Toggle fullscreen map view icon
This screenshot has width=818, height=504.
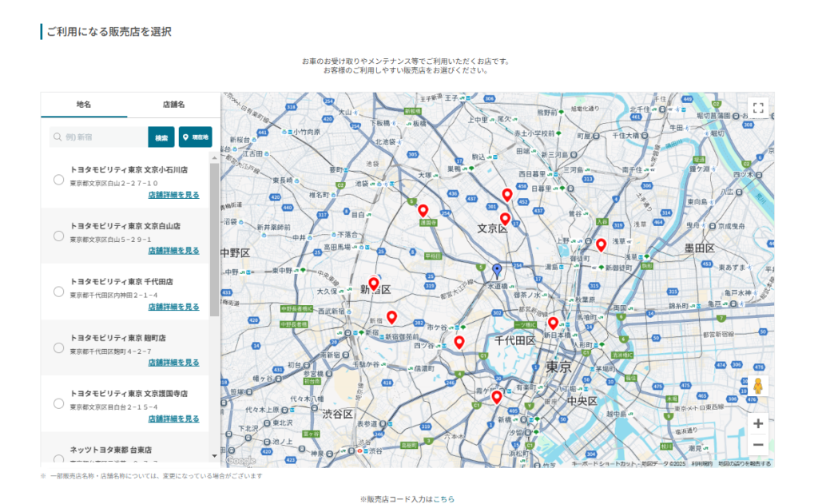click(758, 108)
